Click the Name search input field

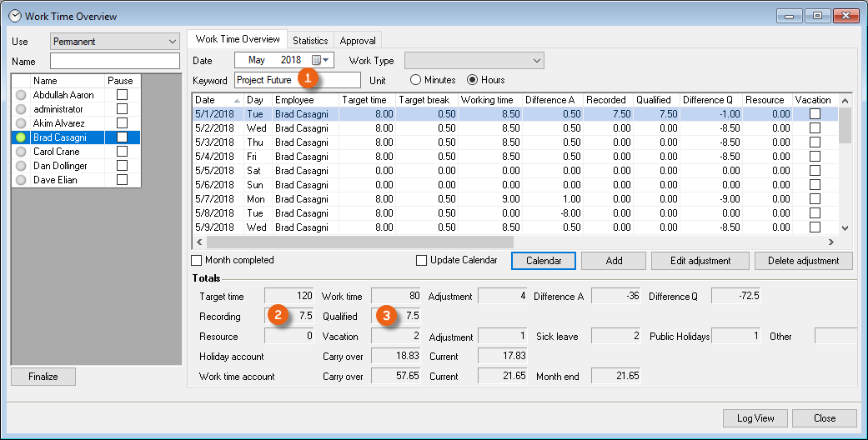pos(115,61)
